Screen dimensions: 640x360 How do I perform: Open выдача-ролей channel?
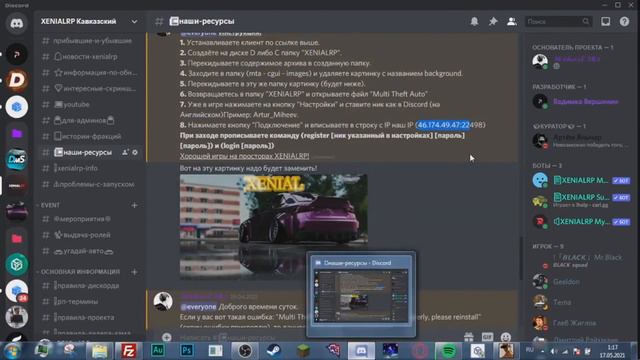[x=90, y=235]
